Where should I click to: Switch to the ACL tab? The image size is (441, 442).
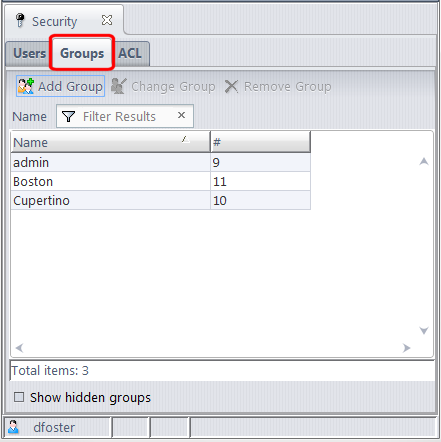point(130,53)
